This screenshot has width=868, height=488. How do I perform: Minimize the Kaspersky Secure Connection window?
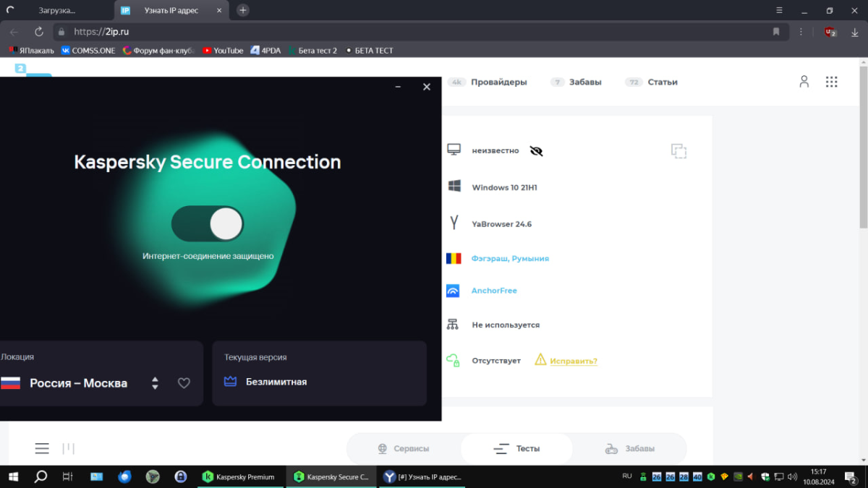398,87
